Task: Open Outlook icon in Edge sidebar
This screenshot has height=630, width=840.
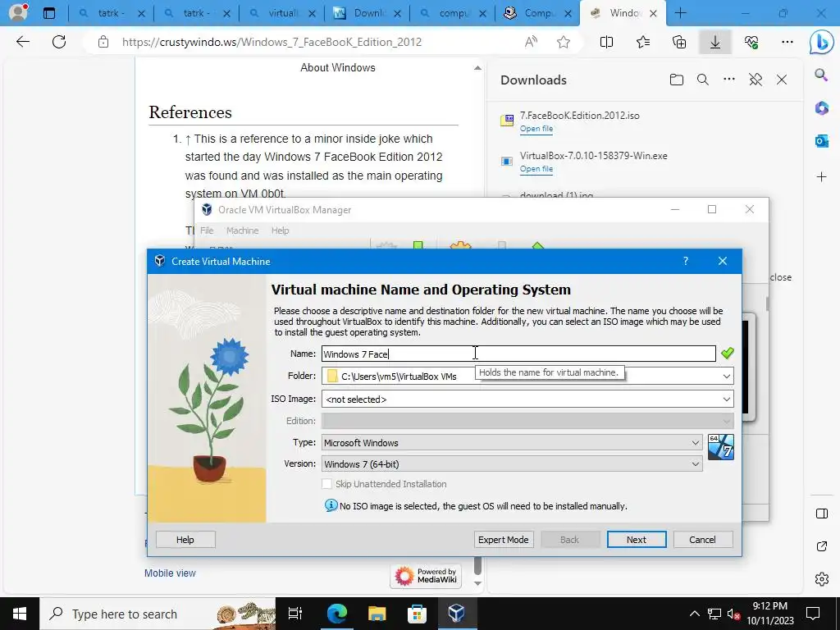Action: (x=821, y=141)
